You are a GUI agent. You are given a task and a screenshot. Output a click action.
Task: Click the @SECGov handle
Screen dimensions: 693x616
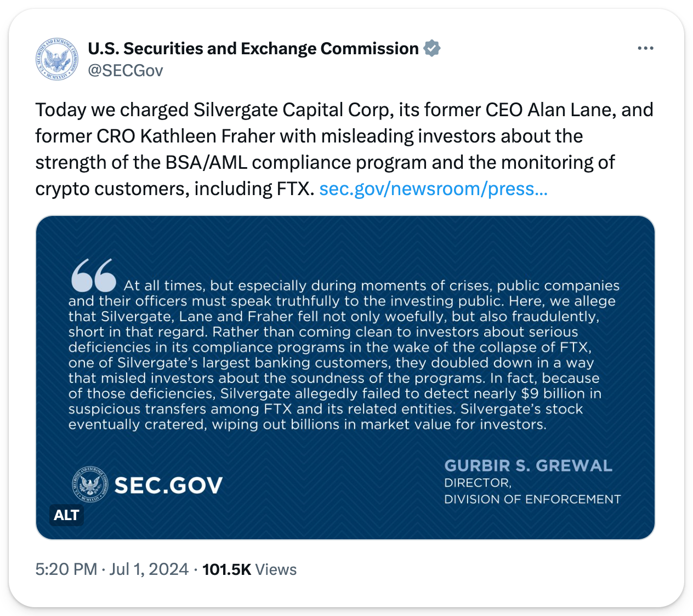coord(125,71)
